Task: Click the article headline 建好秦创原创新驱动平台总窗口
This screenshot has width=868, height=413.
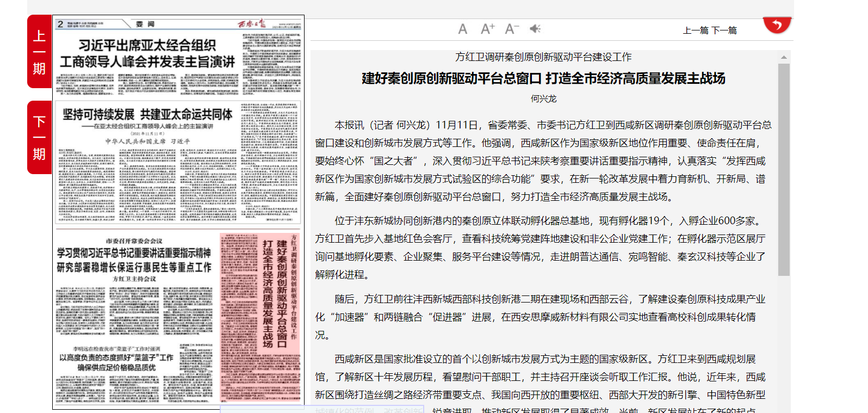Action: click(x=543, y=78)
